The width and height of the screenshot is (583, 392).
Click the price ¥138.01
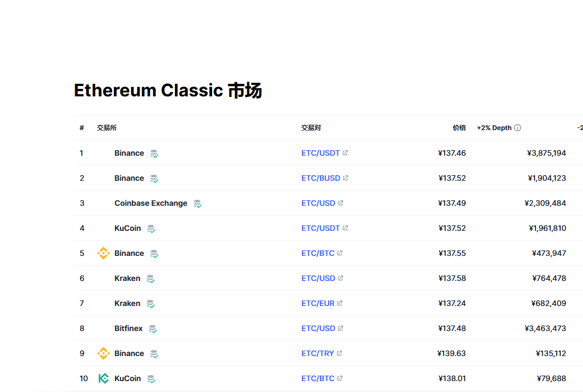pos(452,378)
